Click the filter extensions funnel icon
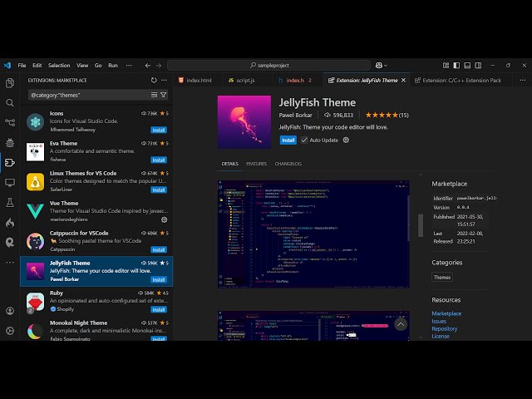Image resolution: width=532 pixels, height=399 pixels. point(163,95)
